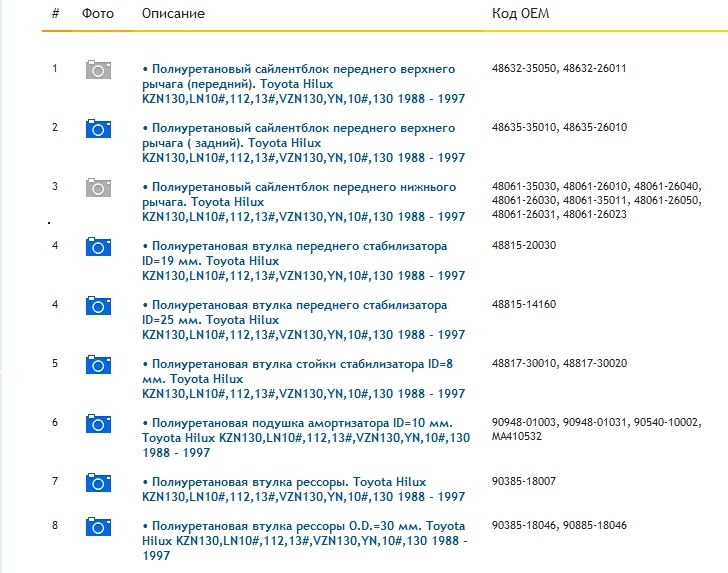Click the Фото column header

(98, 13)
